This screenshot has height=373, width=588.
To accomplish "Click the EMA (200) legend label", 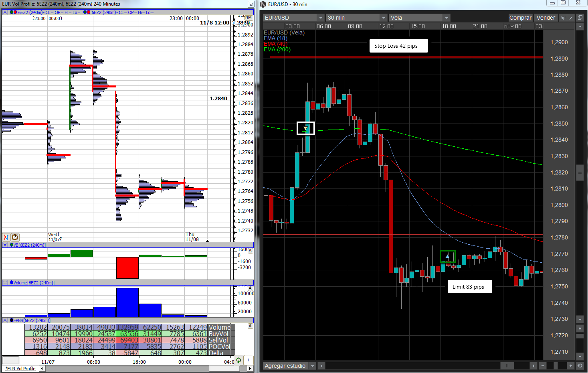I will point(277,49).
